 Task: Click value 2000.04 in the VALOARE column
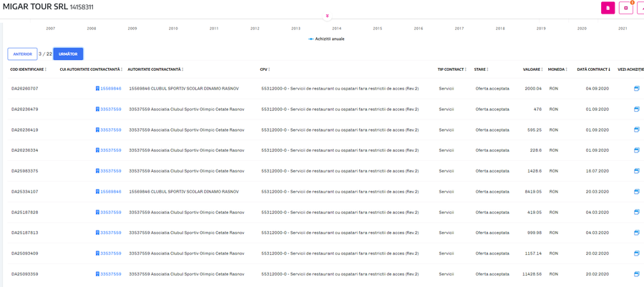pos(533,88)
